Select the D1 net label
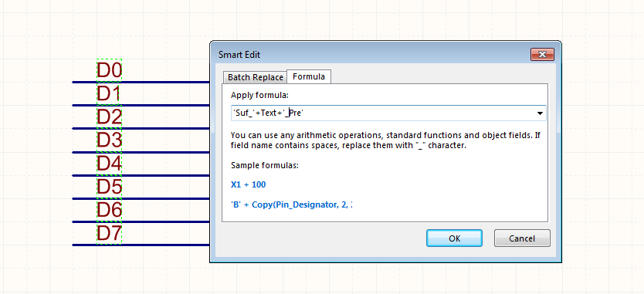 coord(109,94)
